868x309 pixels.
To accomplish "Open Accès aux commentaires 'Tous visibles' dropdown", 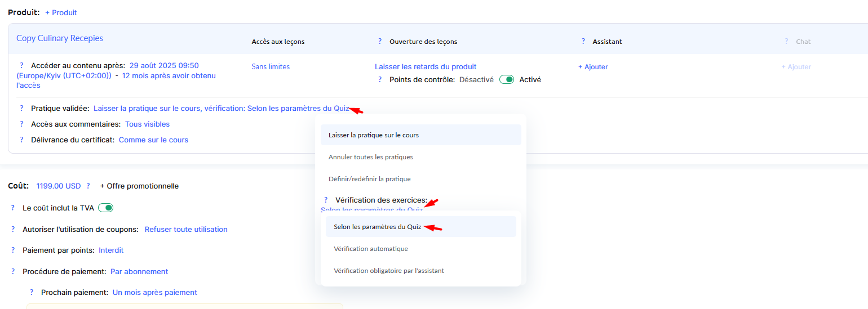I will [147, 124].
